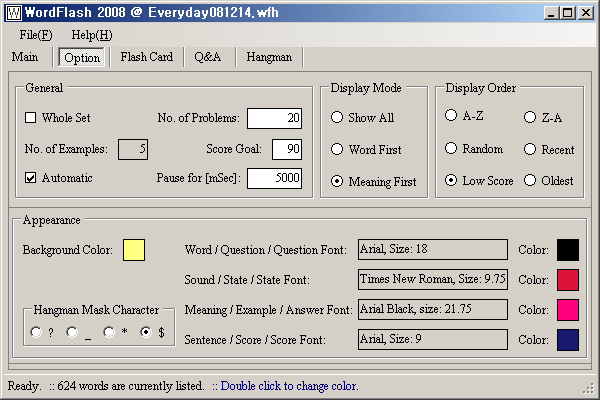Click the 'Word / Question / Question Font:' label

[266, 250]
